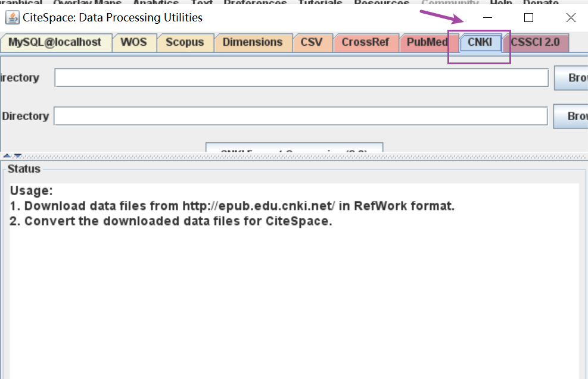Open the Overlay Maps menu
The width and height of the screenshot is (588, 379).
[x=88, y=2]
